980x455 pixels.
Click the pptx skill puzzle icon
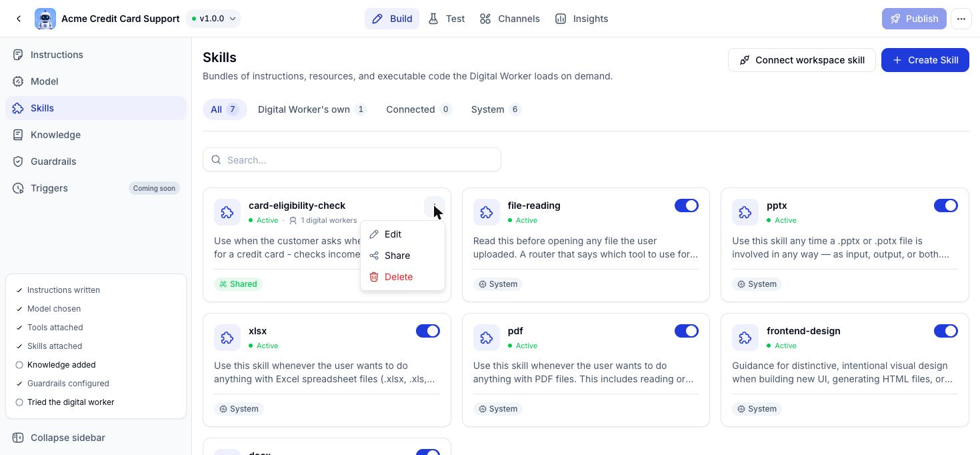[745, 212]
